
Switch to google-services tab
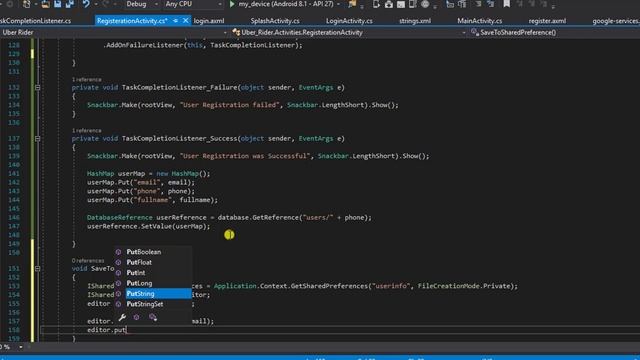(616, 20)
